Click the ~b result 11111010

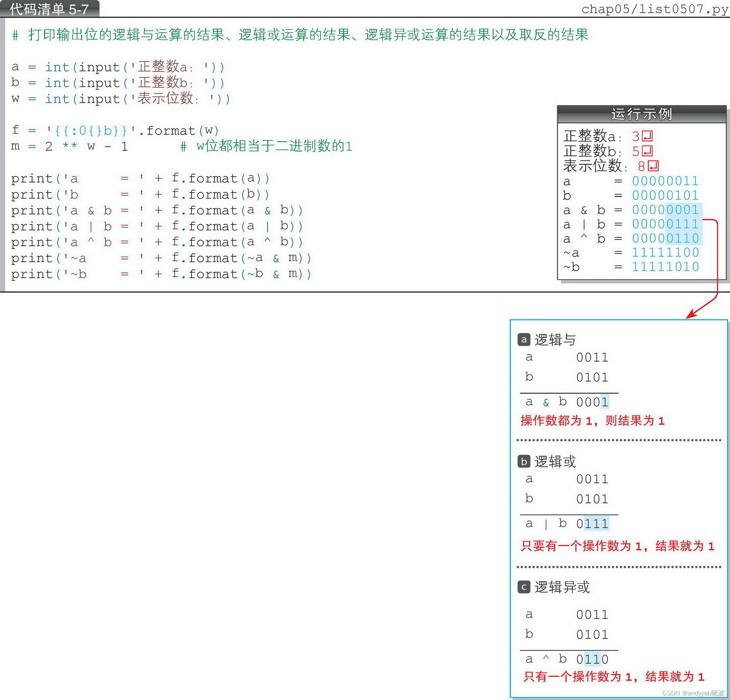coord(665,267)
